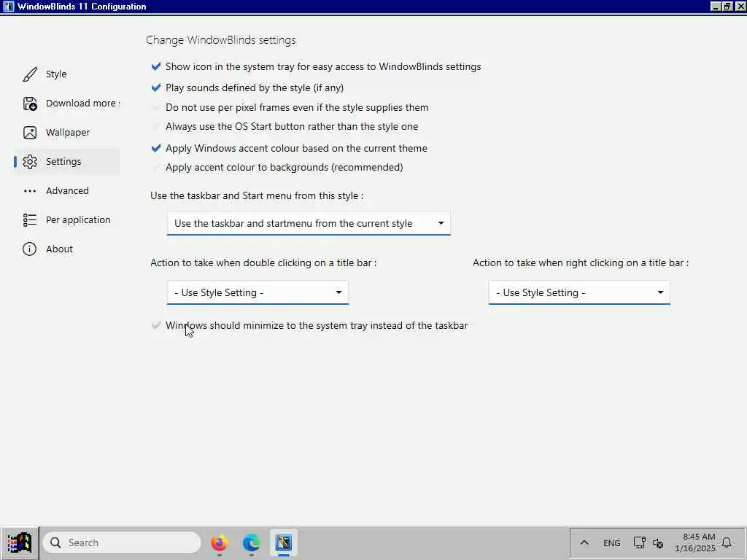The height and width of the screenshot is (560, 747).
Task: Click Action to take when double clicking label
Action: [263, 262]
